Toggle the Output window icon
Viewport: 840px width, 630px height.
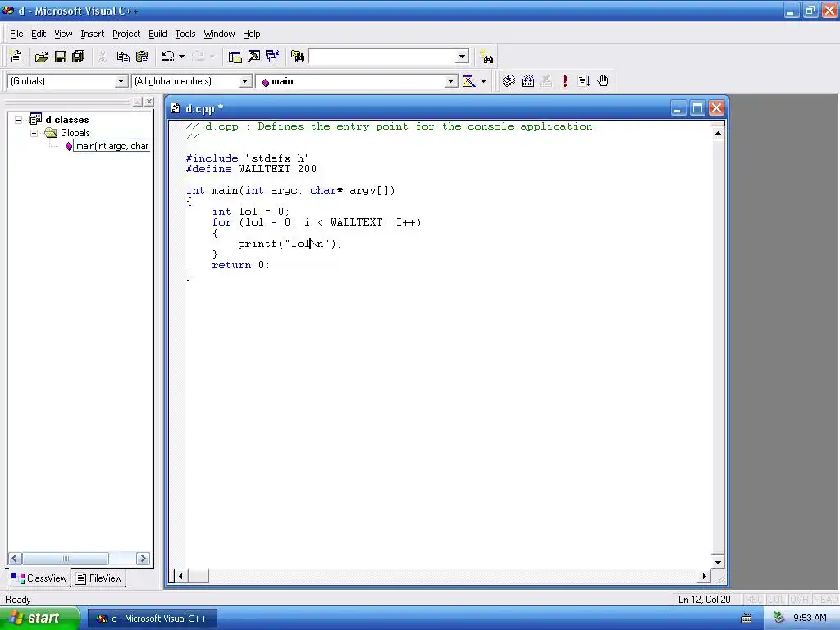[x=253, y=57]
